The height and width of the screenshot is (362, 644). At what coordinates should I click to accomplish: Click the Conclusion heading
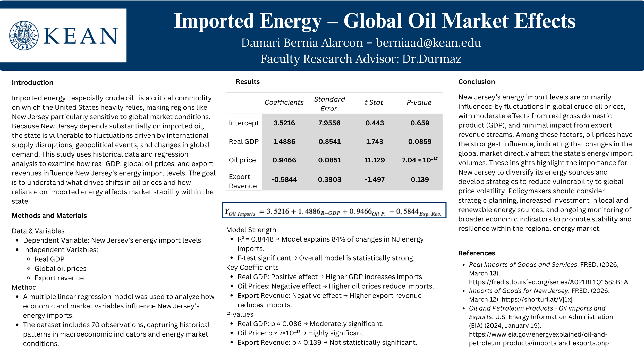click(477, 82)
